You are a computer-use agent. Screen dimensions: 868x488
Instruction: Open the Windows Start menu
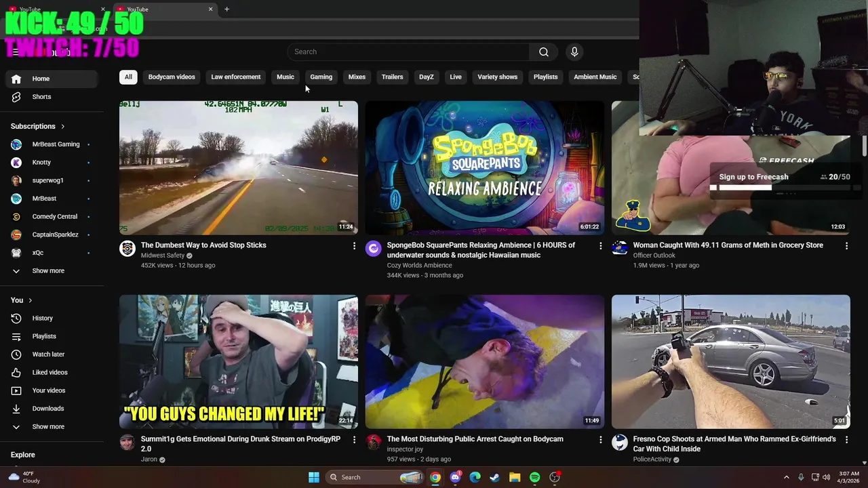click(x=314, y=477)
